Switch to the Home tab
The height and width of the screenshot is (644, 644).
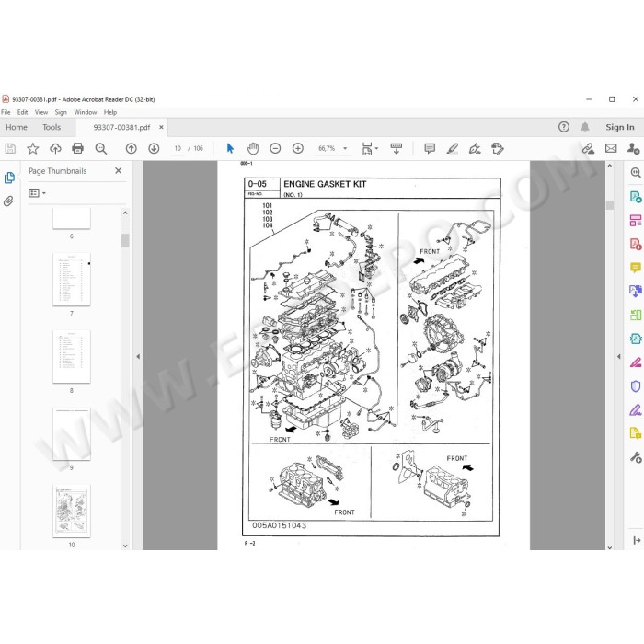17,127
